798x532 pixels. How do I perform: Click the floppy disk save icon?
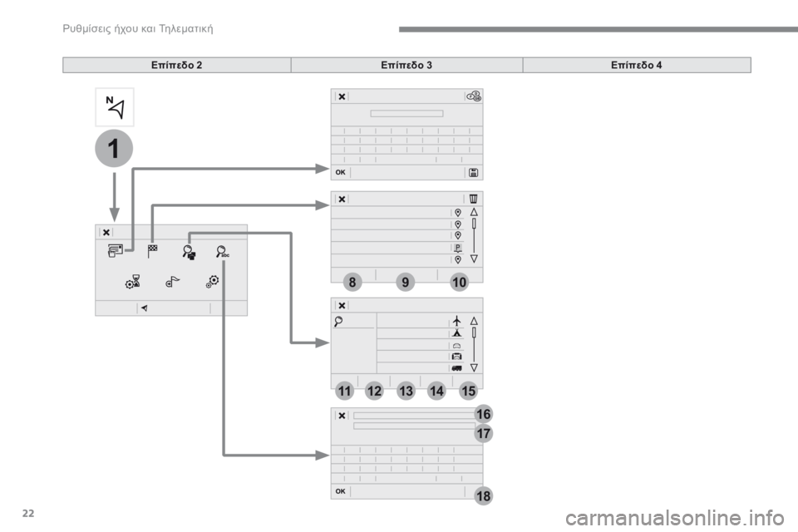[473, 172]
